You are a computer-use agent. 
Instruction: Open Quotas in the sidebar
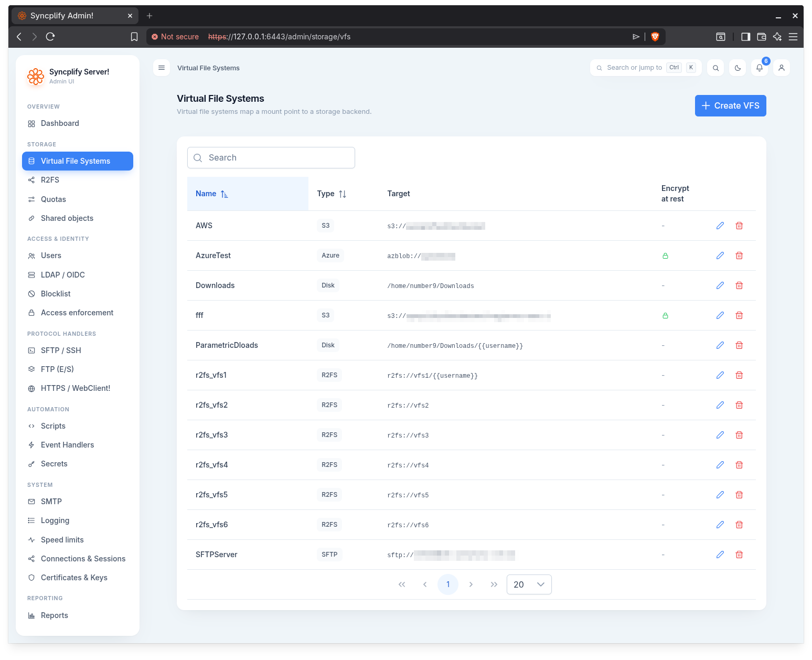pos(78,199)
